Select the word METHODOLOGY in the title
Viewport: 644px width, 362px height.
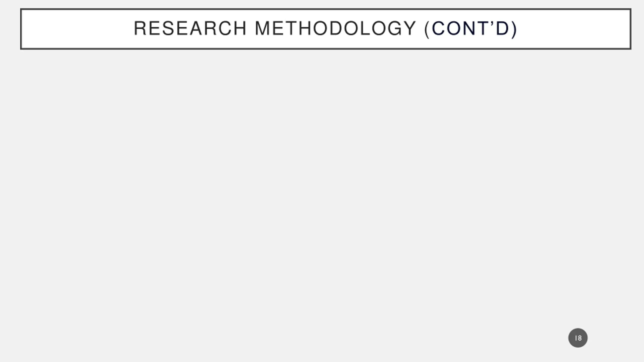(335, 28)
